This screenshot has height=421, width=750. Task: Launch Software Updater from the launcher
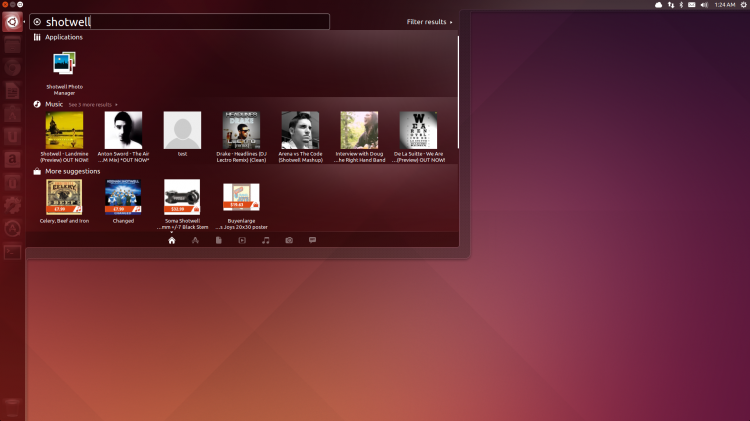[12, 228]
